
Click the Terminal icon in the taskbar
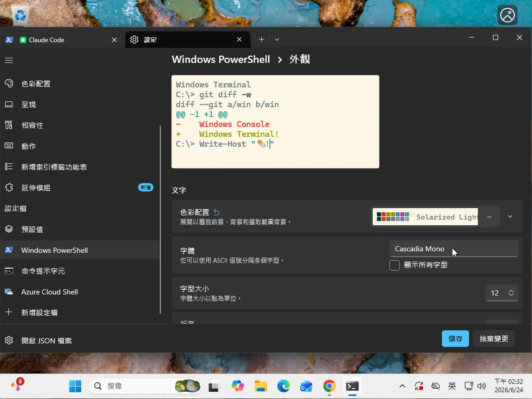coord(352,386)
